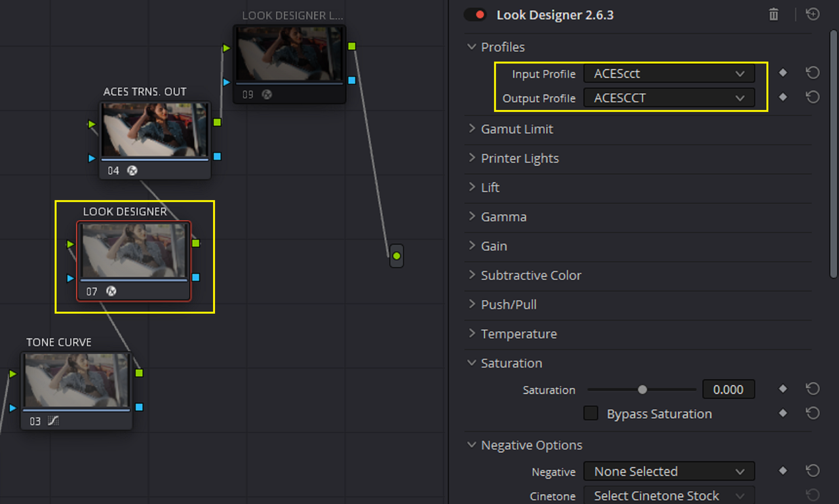Screen dimensions: 839x504
Task: Click green RGB output of ACES TRNS. OUT node
Action: click(217, 122)
